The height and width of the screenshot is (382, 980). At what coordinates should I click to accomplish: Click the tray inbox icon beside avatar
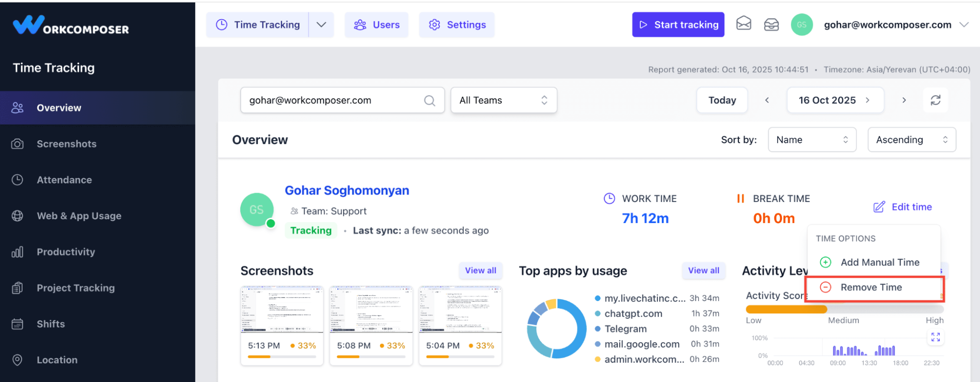[x=771, y=25]
